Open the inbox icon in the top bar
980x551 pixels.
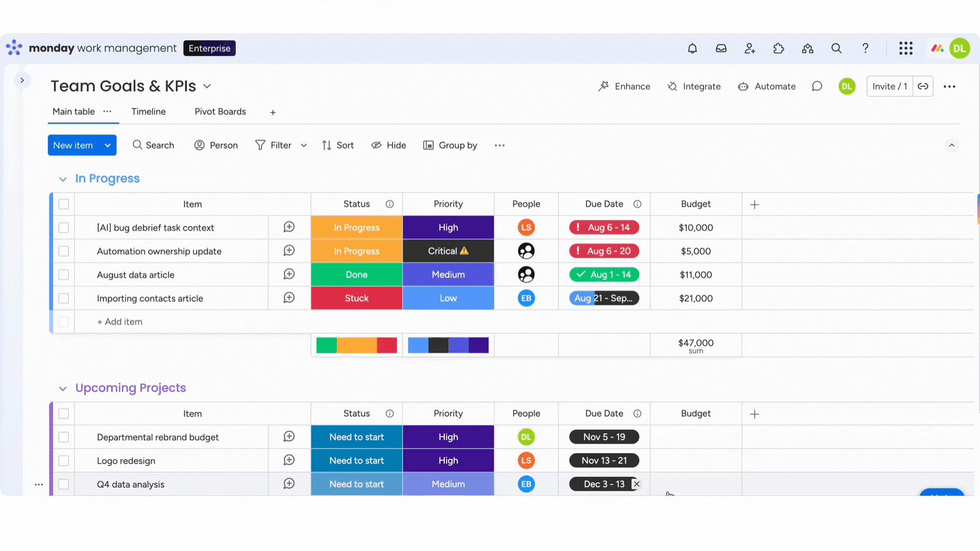point(721,48)
